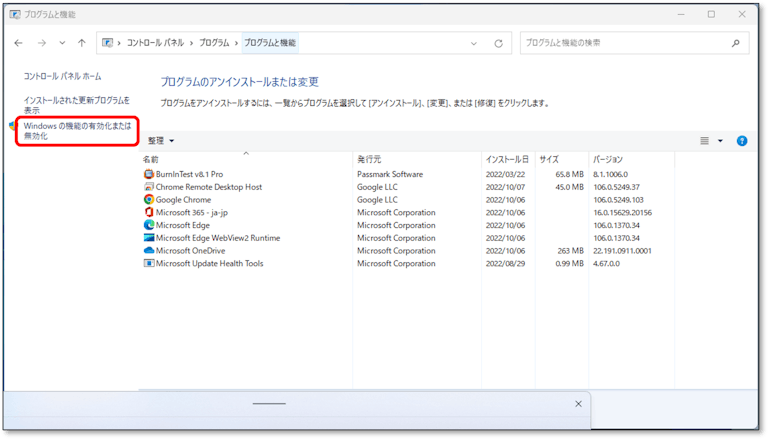Click the Chrome Remote Desktop Host icon
This screenshot has width=768, height=439.
[148, 187]
